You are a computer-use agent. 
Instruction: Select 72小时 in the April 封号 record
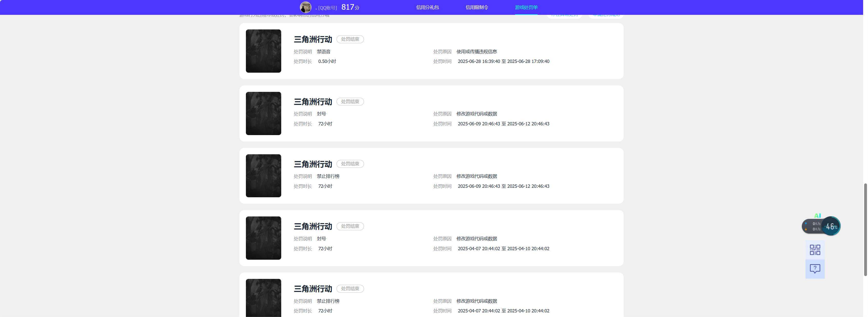pos(325,249)
